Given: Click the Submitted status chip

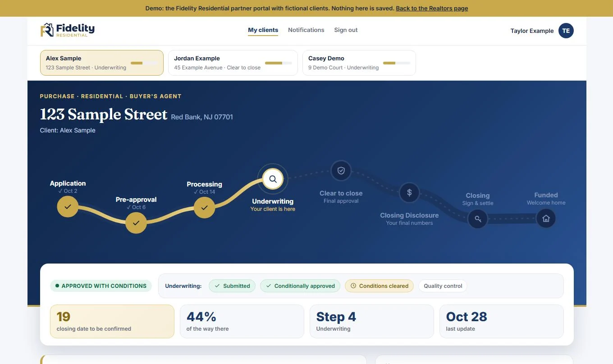Looking at the screenshot, I should pos(232,286).
